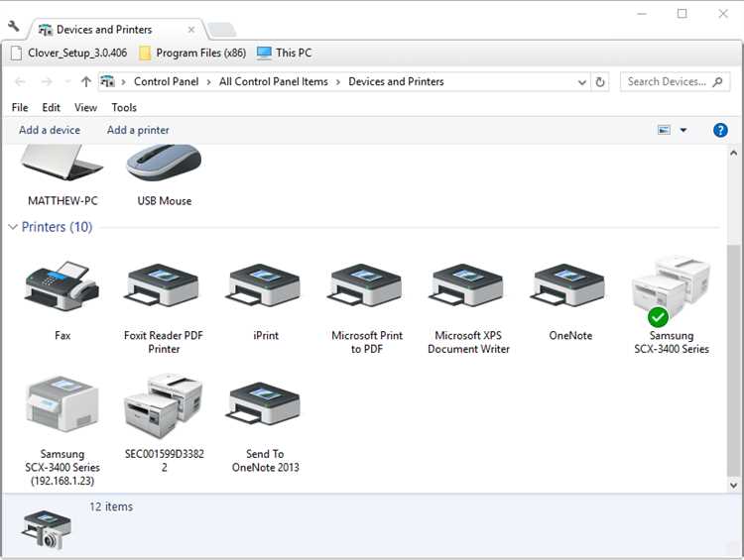Select the USB Mouse device icon
Image resolution: width=744 pixels, height=560 pixels.
(x=164, y=163)
